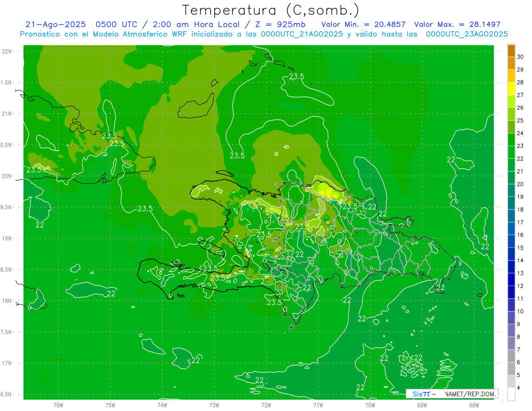Click the '70W' longitude axis label
532x411 pixels.
click(370, 405)
